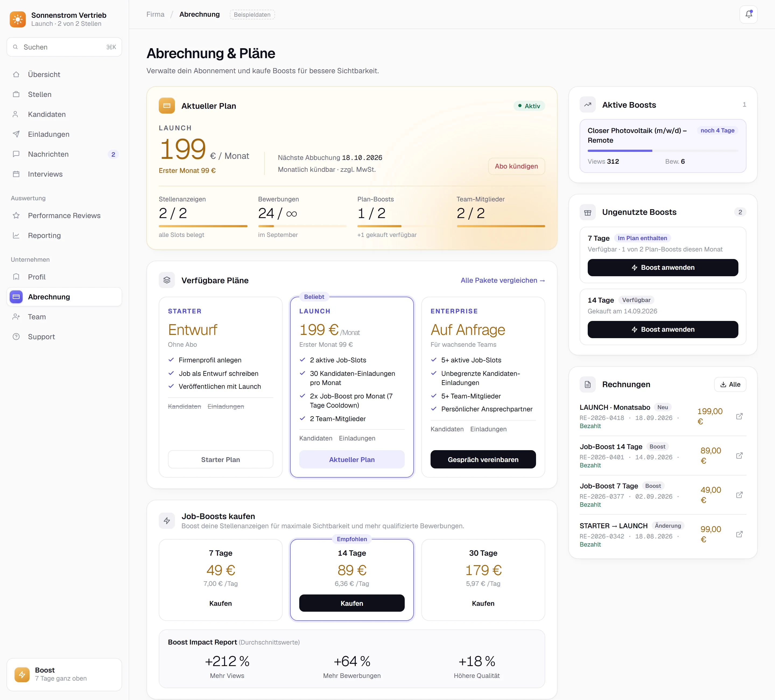
Task: Open Nachrichten with 2 unread
Action: [x=64, y=154]
